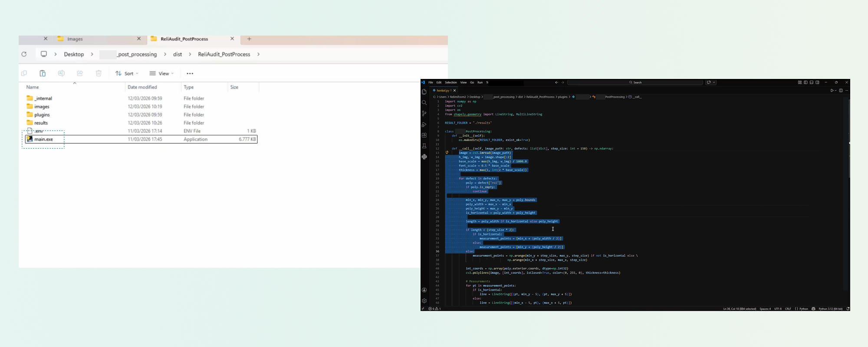Image resolution: width=868 pixels, height=347 pixels.
Task: Open the Explorer view in VS Code sidebar
Action: 424,92
